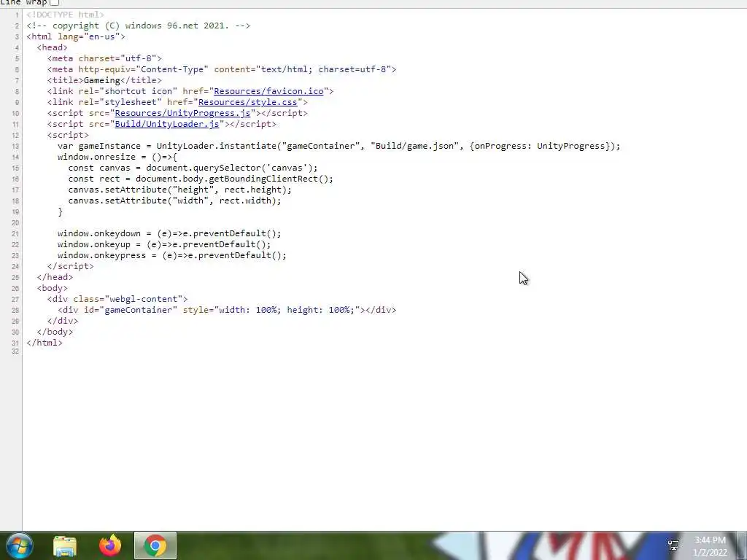Click the getBoundingClientRect line
This screenshot has height=560, width=747.
pos(201,179)
